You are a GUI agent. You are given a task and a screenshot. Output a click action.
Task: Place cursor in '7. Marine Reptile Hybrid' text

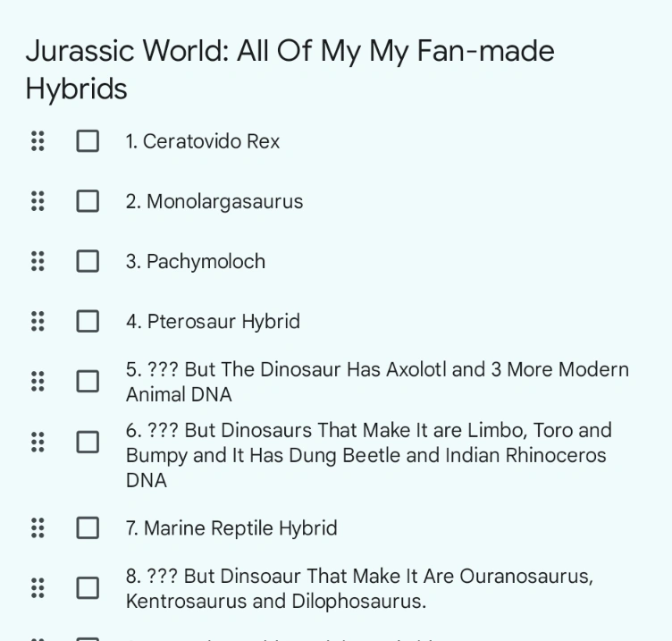(x=231, y=528)
